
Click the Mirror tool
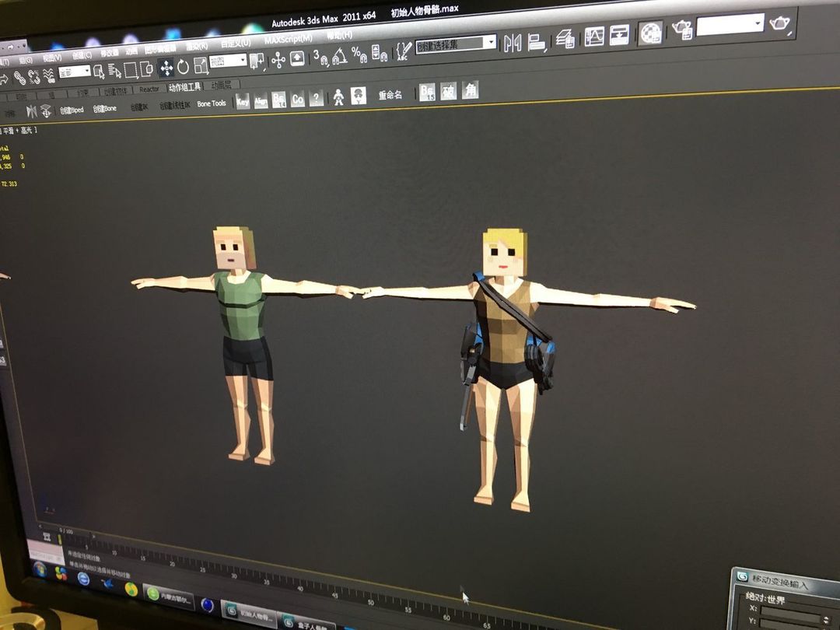pos(512,43)
